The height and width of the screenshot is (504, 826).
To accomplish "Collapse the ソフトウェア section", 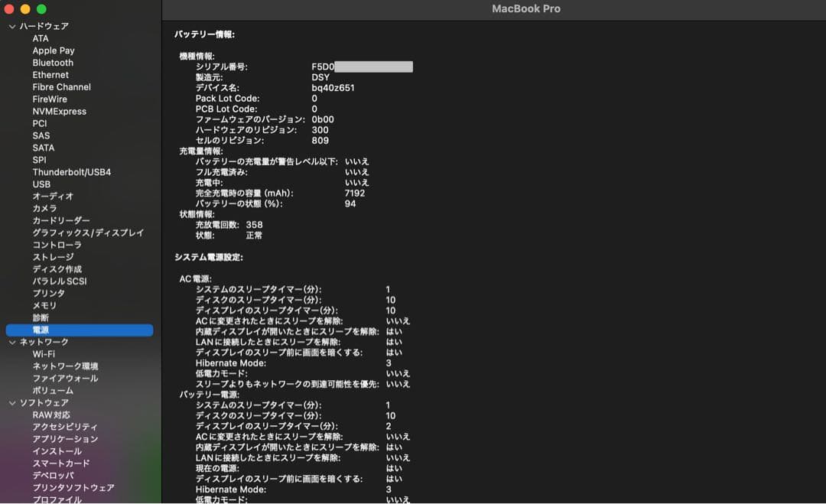I will coord(12,402).
